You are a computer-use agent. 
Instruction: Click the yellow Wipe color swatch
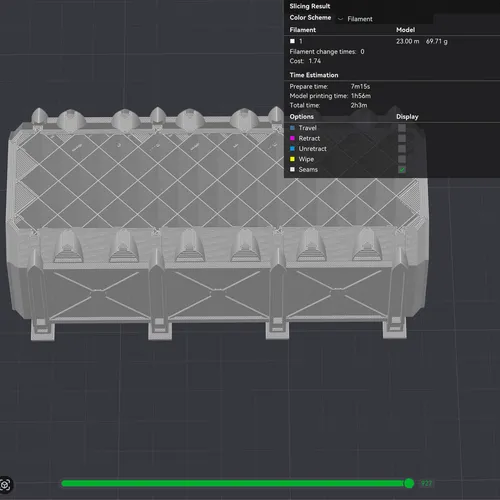pos(292,159)
